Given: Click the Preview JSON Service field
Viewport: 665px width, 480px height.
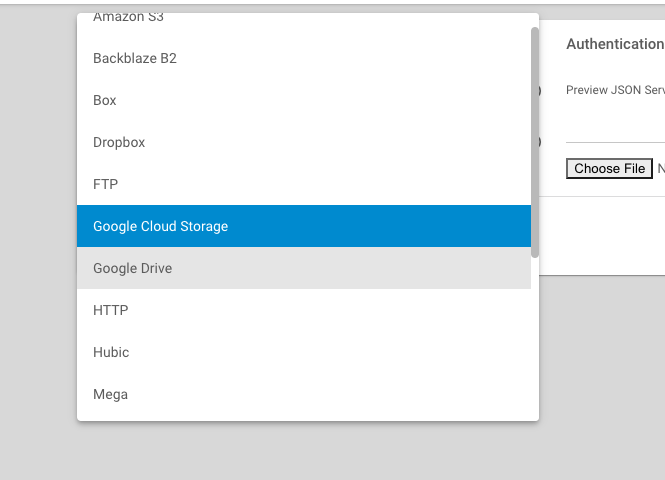Looking at the screenshot, I should point(614,90).
